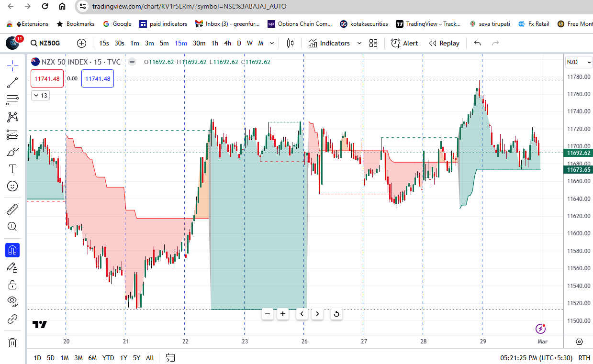Open the "paid indicators" bookmark
The image size is (593, 364).
click(163, 23)
